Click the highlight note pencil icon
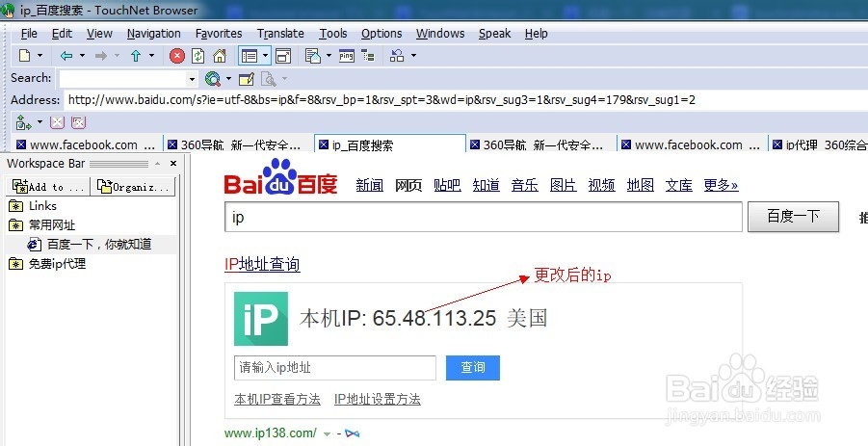Screen dimensions: 868x446 point(247,79)
